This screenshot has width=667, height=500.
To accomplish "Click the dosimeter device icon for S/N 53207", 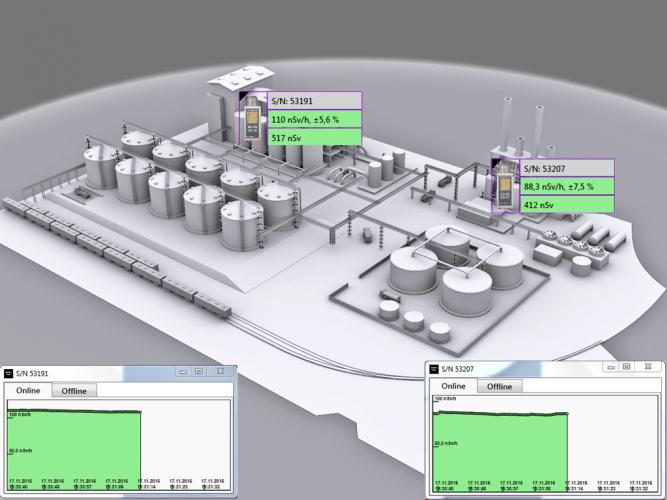I will point(503,185).
